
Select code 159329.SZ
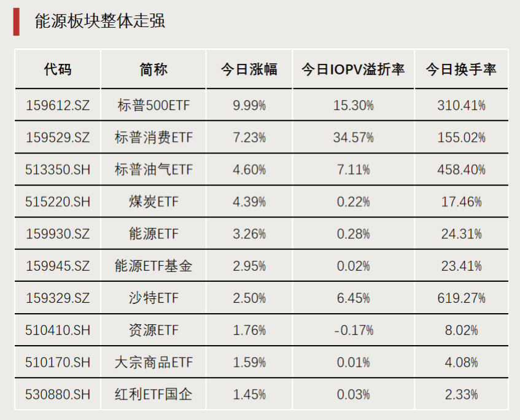58,298
